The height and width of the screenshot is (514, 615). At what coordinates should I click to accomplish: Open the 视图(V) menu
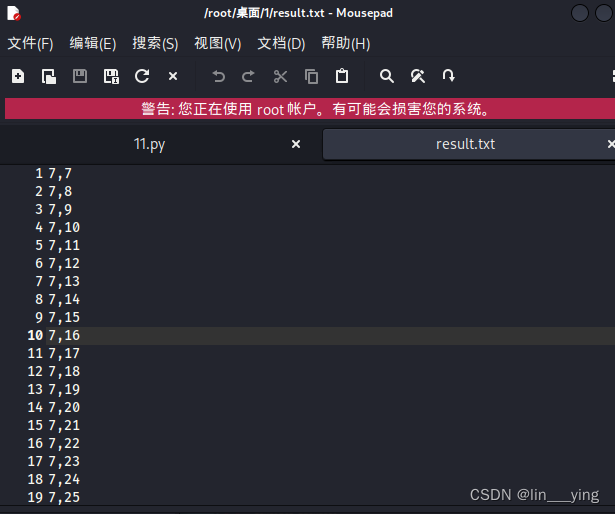click(218, 44)
